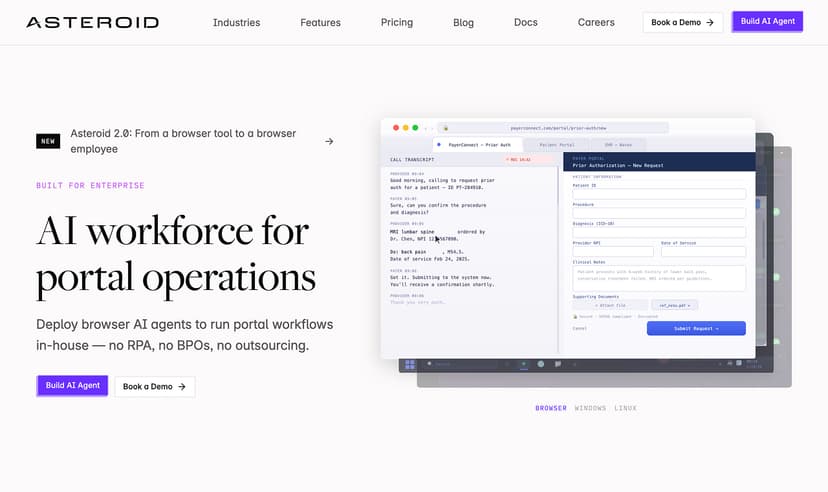Click the chat icon in demo taskbar
This screenshot has height=492, width=828.
[558, 364]
